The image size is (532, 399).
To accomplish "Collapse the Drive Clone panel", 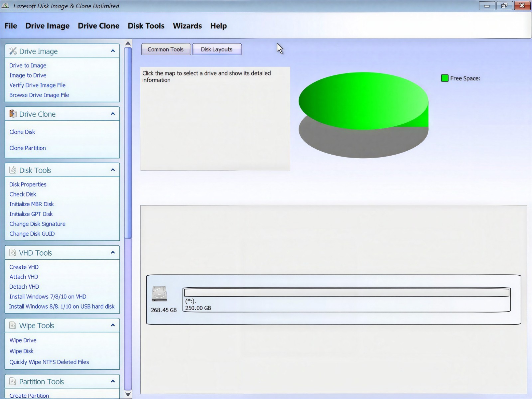I will (113, 114).
